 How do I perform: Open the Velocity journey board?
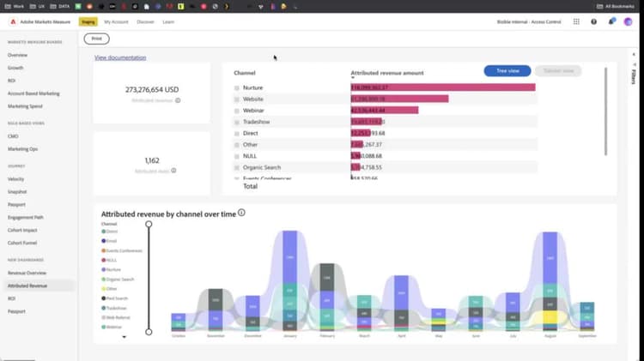point(16,179)
